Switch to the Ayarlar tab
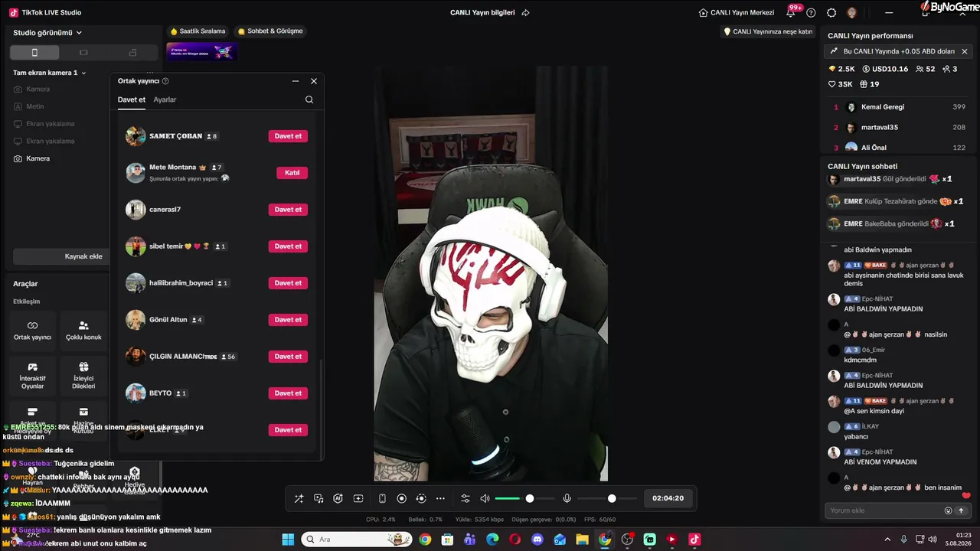 pos(165,99)
